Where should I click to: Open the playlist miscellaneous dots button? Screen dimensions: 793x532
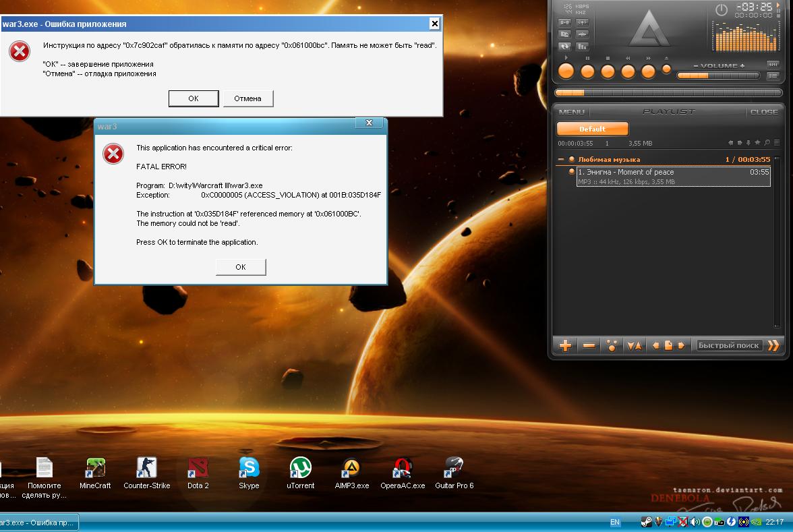coord(612,345)
